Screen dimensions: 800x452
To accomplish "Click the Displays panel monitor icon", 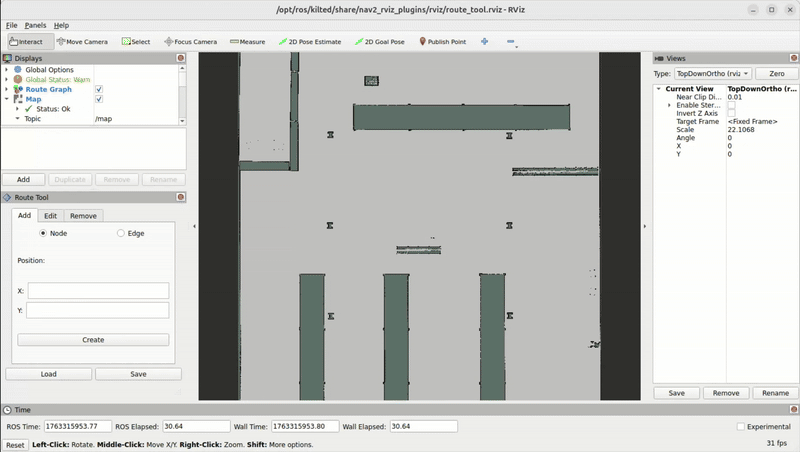I will (7, 58).
